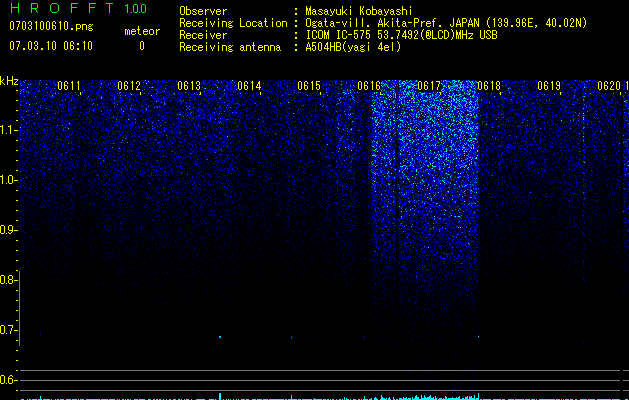Click the 0.6 kHz axis tick label

tap(8, 380)
